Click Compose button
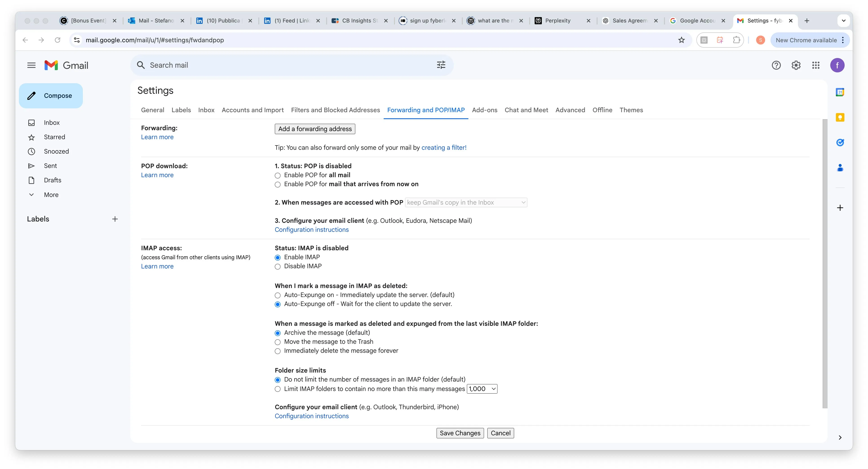868x469 pixels. [x=51, y=96]
